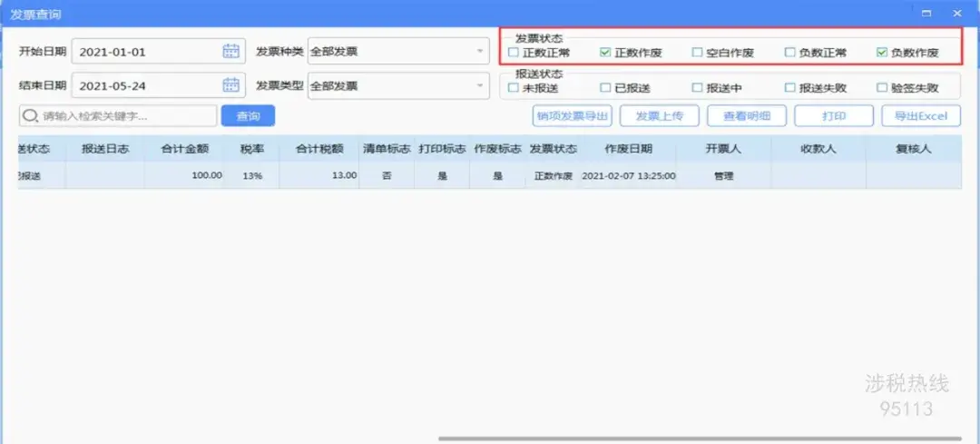
Task: Click the 复核人 column header
Action: pos(914,149)
